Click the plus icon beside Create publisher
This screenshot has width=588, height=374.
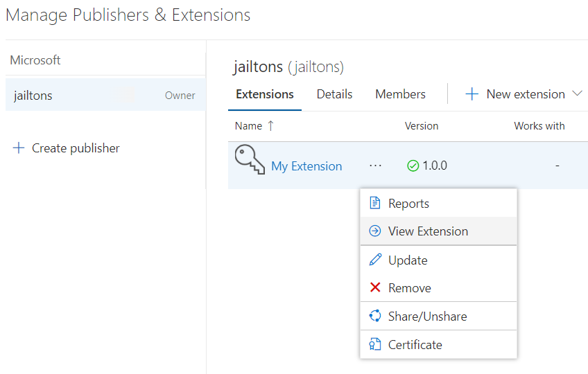[x=18, y=148]
